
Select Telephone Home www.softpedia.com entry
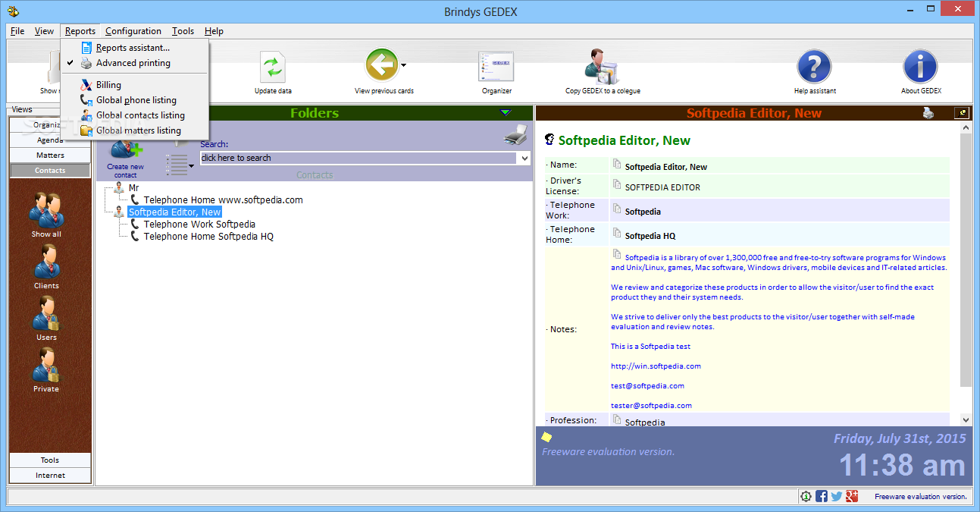pyautogui.click(x=223, y=199)
